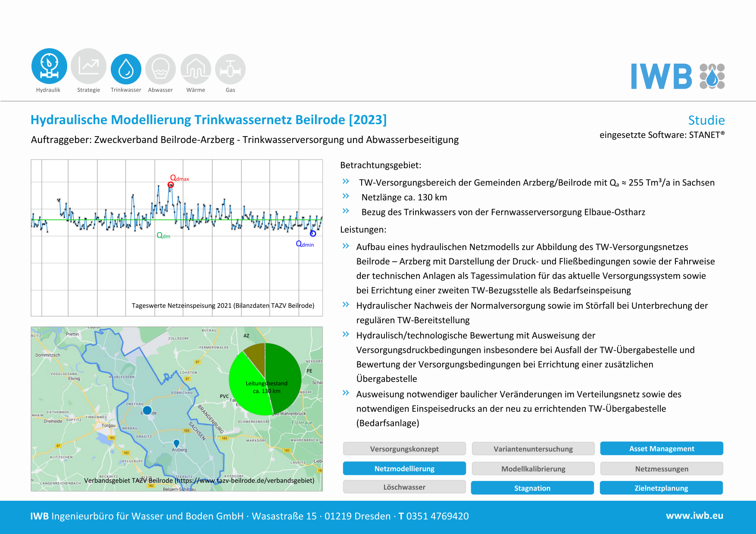The width and height of the screenshot is (756, 534).
Task: Select the Stagnation button
Action: click(x=532, y=488)
